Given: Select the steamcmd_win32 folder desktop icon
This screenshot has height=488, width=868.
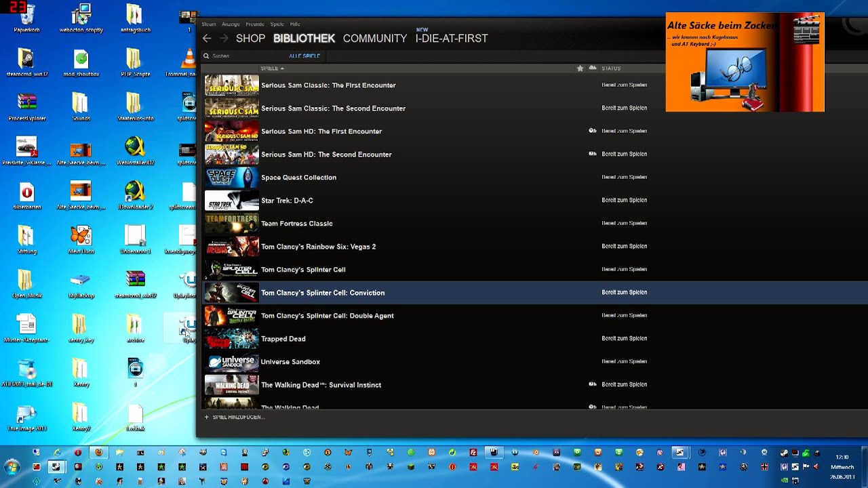Looking at the screenshot, I should click(26, 63).
